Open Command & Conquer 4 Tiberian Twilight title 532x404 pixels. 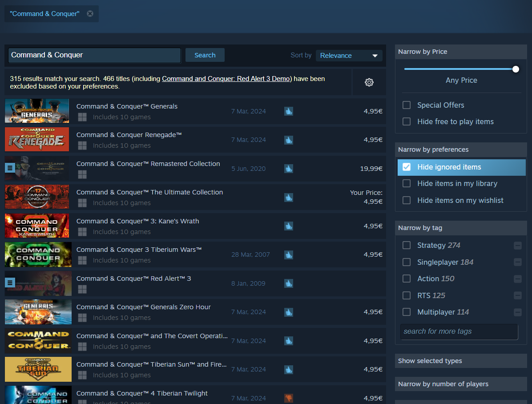(142, 393)
